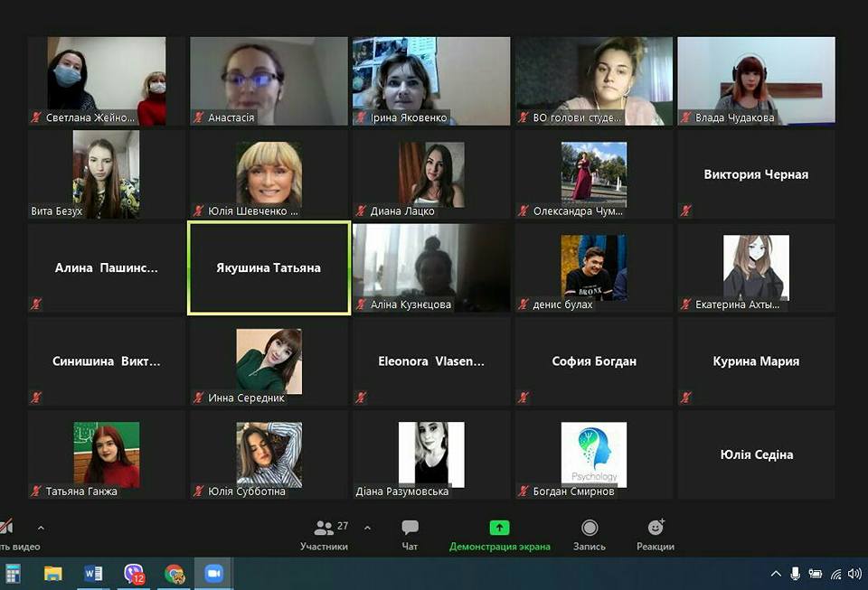
Task: Open the Участники participants panel
Action: [x=324, y=533]
